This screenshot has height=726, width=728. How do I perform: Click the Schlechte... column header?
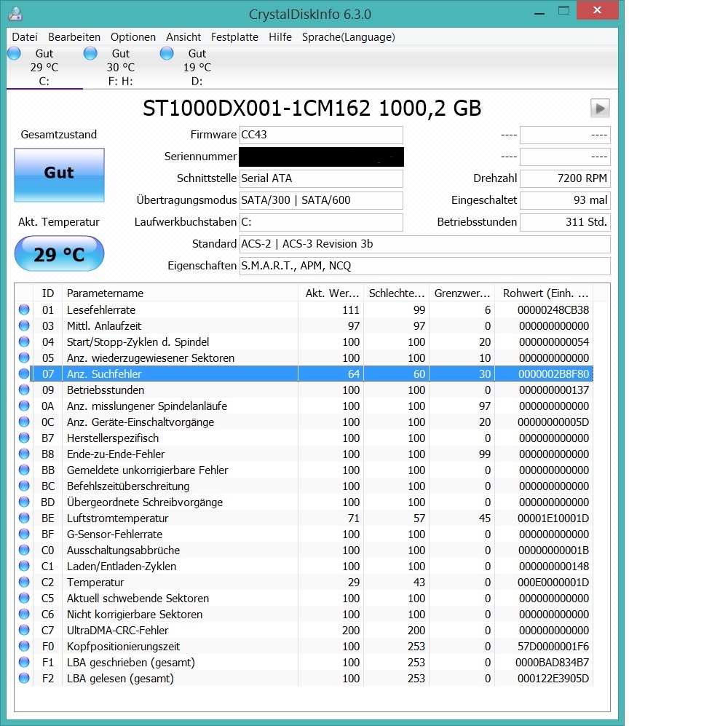(x=396, y=293)
